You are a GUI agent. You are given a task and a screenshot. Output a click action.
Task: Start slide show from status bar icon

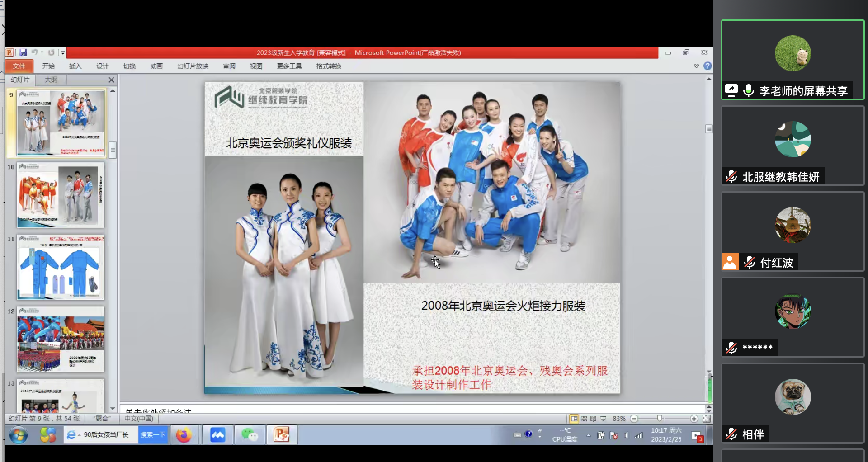(x=603, y=419)
